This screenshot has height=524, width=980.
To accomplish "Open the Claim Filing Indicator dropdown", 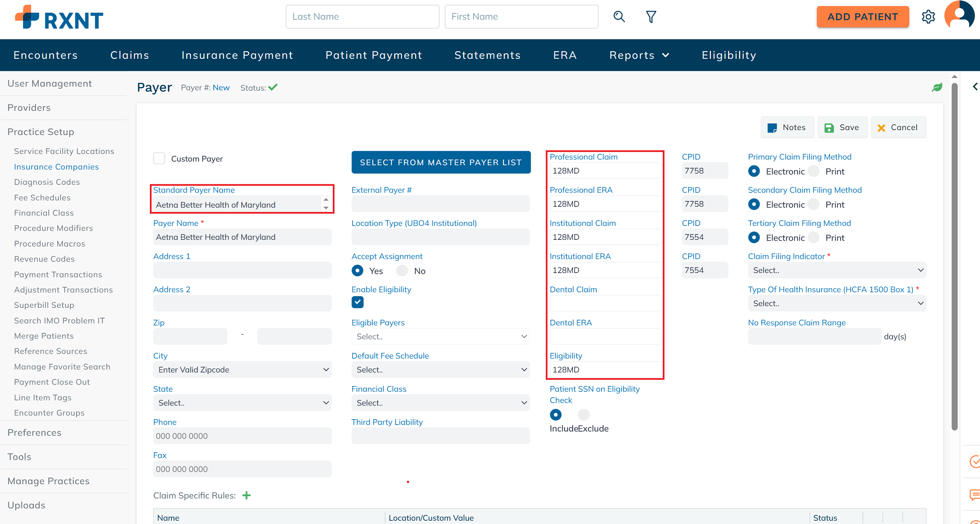I will click(837, 270).
